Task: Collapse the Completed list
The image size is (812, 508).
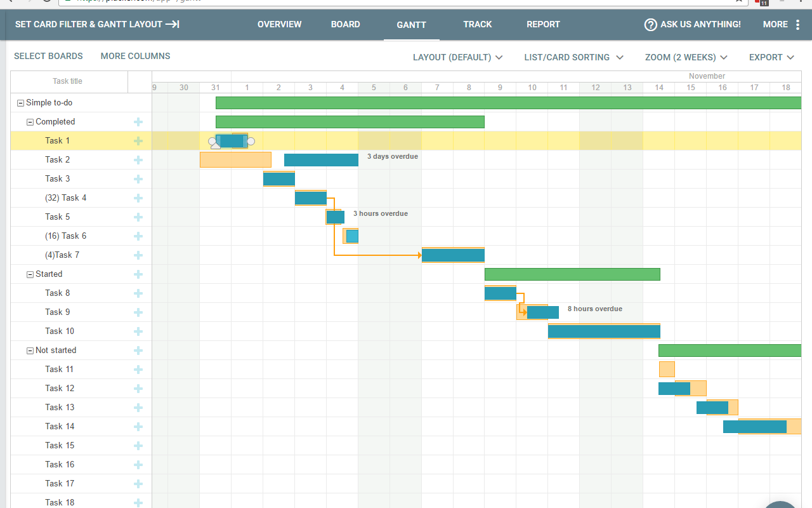Action: coord(30,122)
